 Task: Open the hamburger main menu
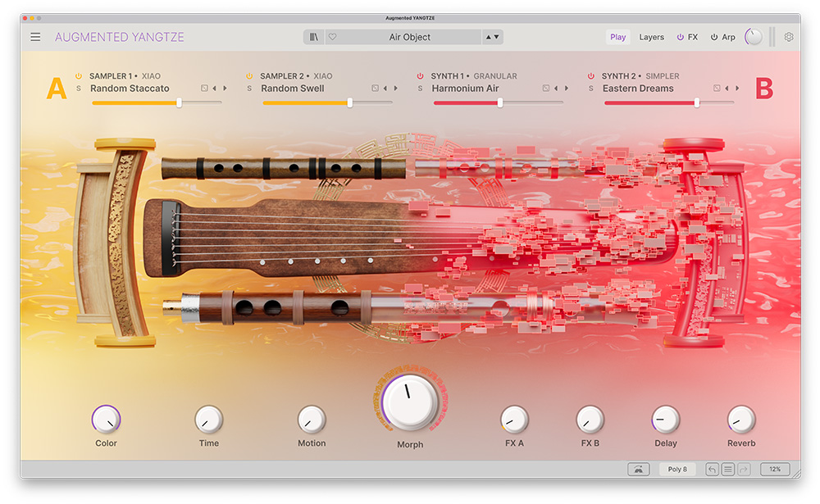pos(35,37)
